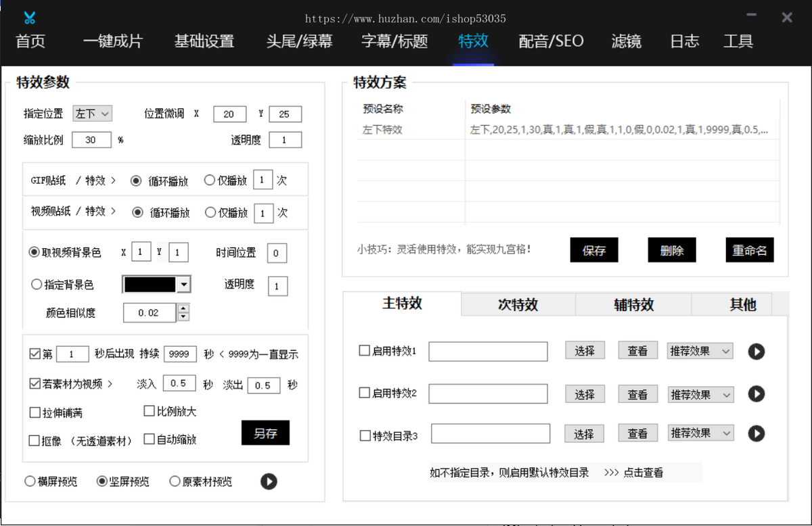Open 推荐效果 dropdown for 启用特效2
The image size is (812, 526).
coord(700,395)
